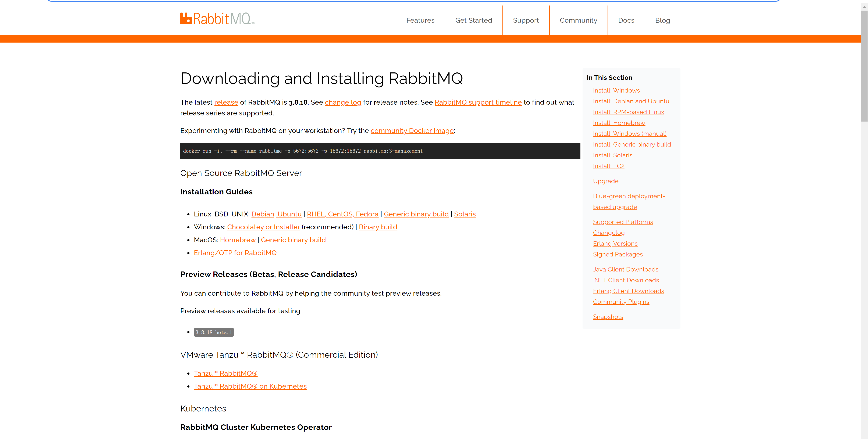The width and height of the screenshot is (868, 439).
Task: Select Homebrew under MacOS
Action: point(238,240)
